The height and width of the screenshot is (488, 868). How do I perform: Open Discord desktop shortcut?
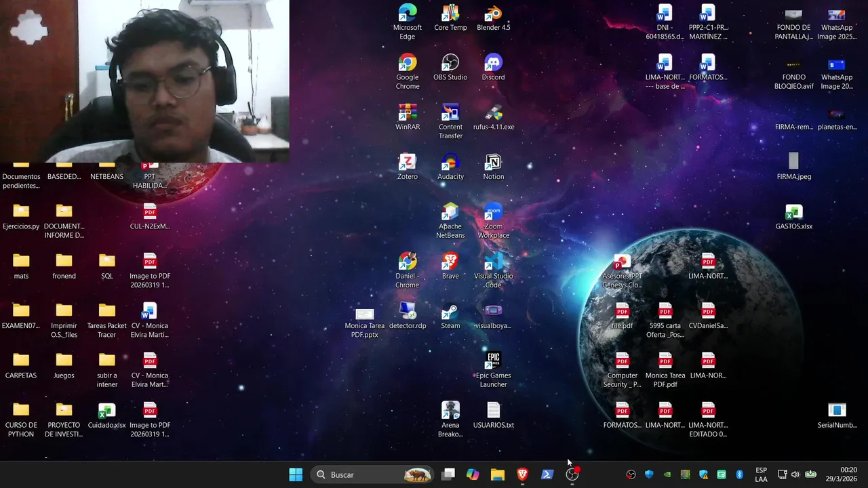(493, 67)
